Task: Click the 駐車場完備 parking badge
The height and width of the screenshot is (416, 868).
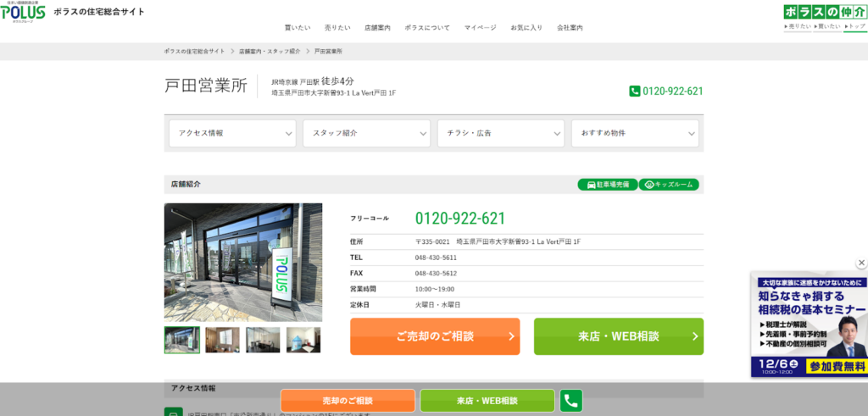Action: click(x=607, y=185)
